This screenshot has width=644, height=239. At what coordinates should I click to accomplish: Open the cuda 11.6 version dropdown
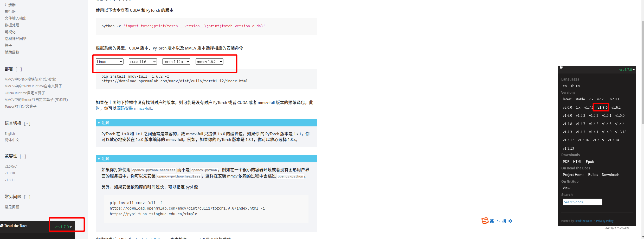pyautogui.click(x=143, y=62)
